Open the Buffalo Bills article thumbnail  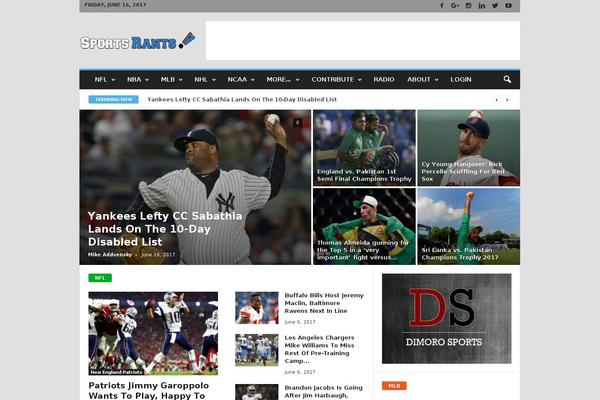point(257,308)
